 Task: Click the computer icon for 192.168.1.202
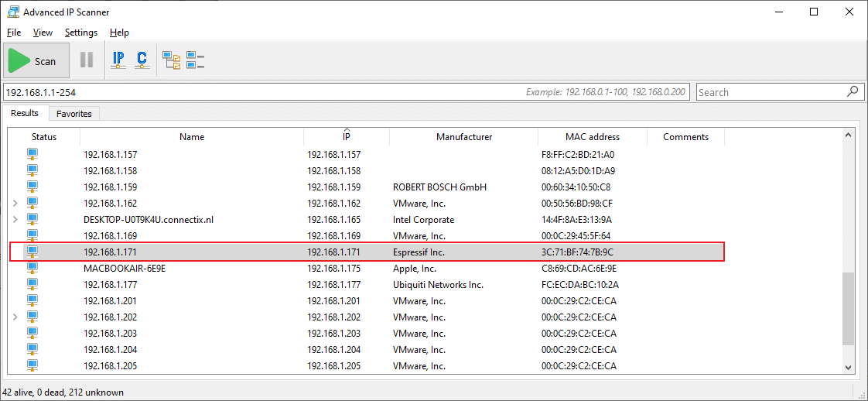click(32, 317)
